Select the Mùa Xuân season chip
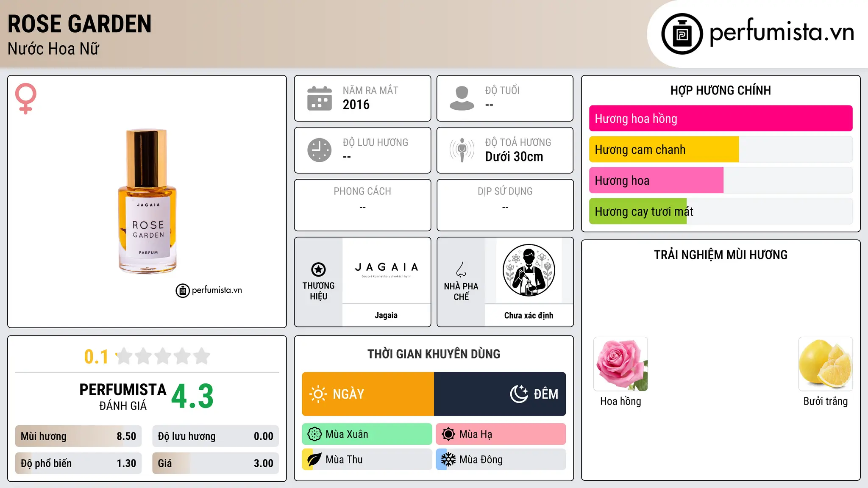This screenshot has width=868, height=488. pos(367,434)
